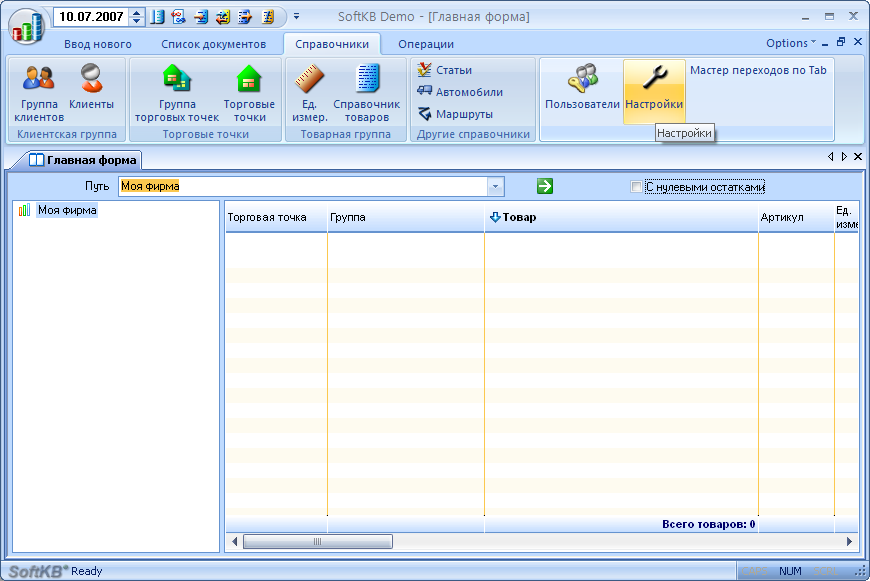
Task: Switch to Список документов tab
Action: [x=214, y=44]
